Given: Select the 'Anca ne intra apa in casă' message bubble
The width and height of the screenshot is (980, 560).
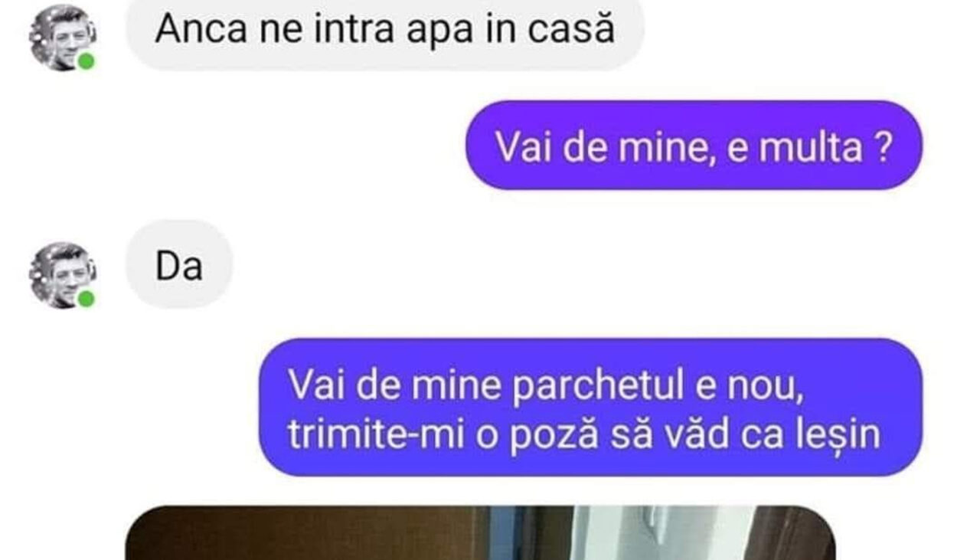Looking at the screenshot, I should (x=385, y=32).
